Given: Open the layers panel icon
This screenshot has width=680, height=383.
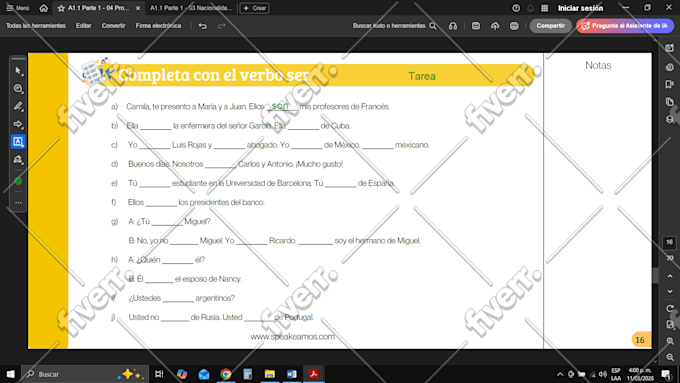Looking at the screenshot, I should tap(670, 119).
